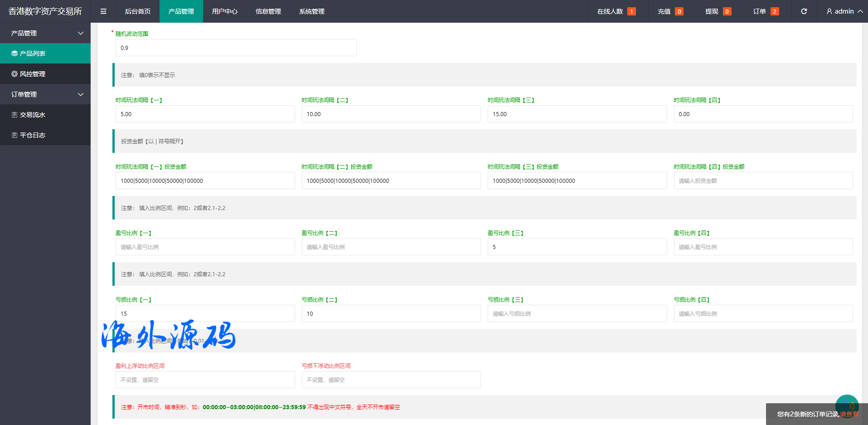Click the 盈利上浮动比例区间 input field
Image resolution: width=868 pixels, height=425 pixels.
pos(205,380)
